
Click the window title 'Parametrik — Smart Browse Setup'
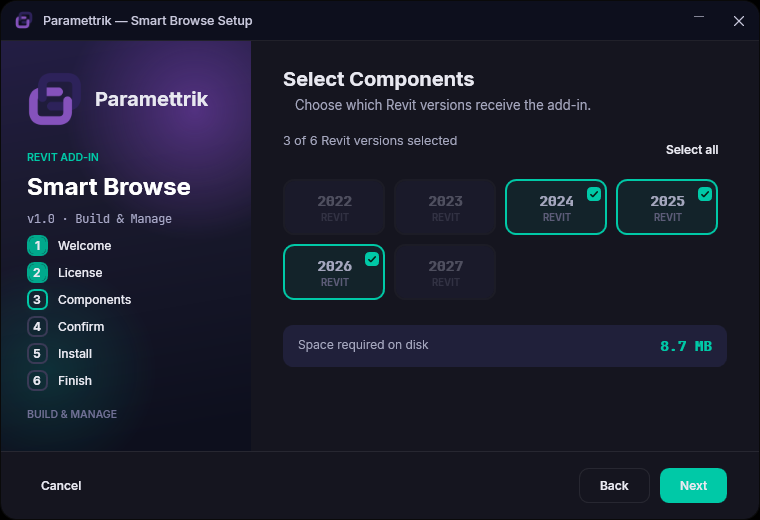pos(148,21)
